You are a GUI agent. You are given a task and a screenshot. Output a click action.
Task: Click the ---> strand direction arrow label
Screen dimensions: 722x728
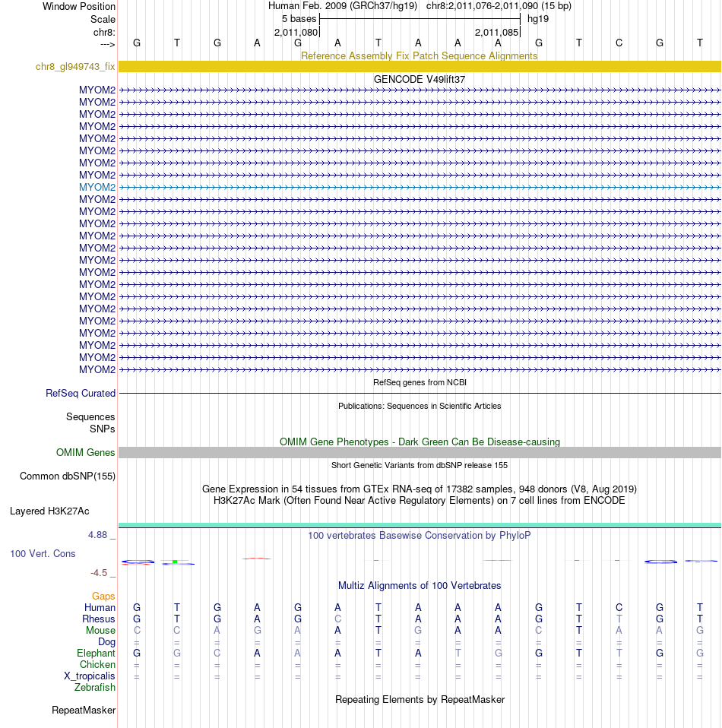107,44
